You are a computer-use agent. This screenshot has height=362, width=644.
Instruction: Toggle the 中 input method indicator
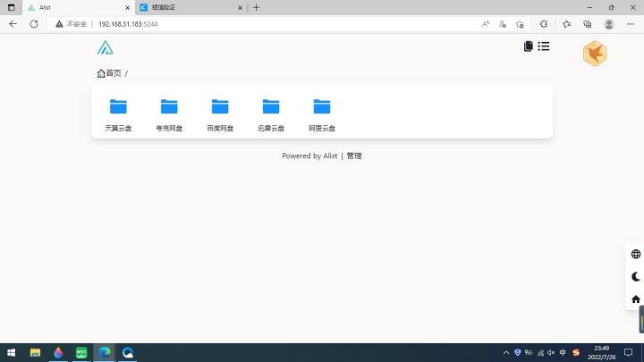pyautogui.click(x=563, y=352)
